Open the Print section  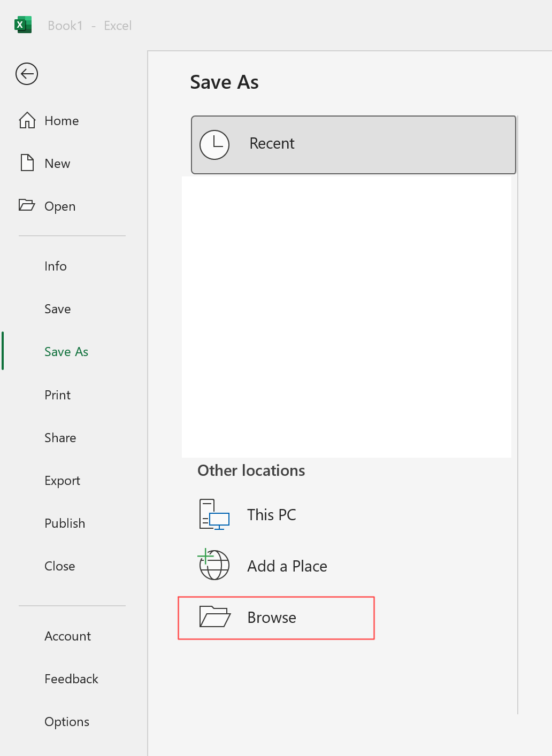coord(58,395)
